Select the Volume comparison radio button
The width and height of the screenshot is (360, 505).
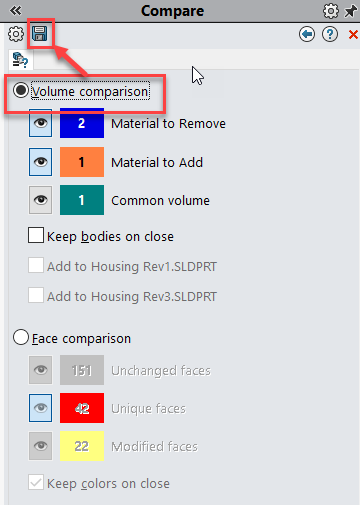(x=21, y=90)
